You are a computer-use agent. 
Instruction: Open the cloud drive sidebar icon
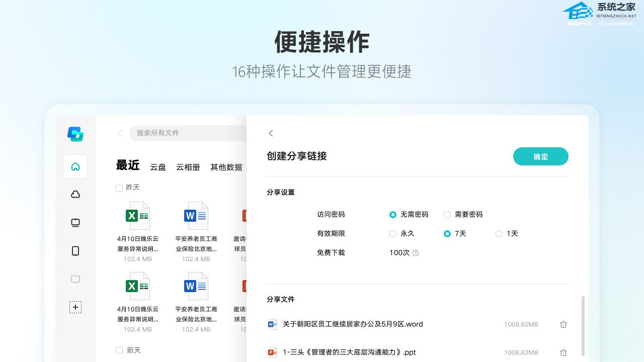[75, 195]
